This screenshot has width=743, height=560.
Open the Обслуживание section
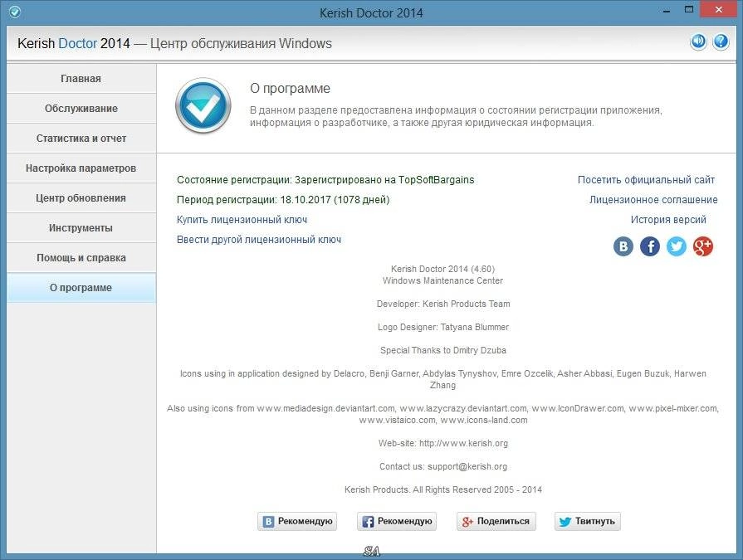[81, 109]
